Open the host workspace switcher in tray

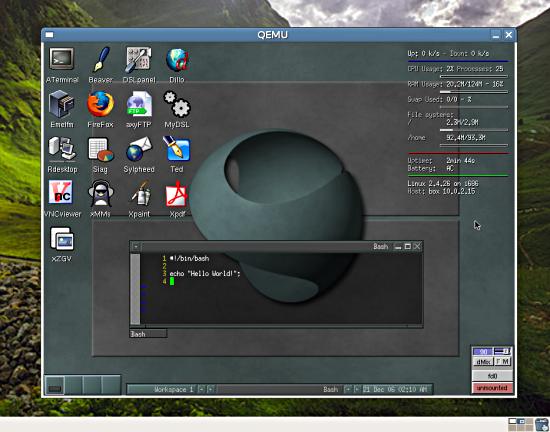pos(521,424)
